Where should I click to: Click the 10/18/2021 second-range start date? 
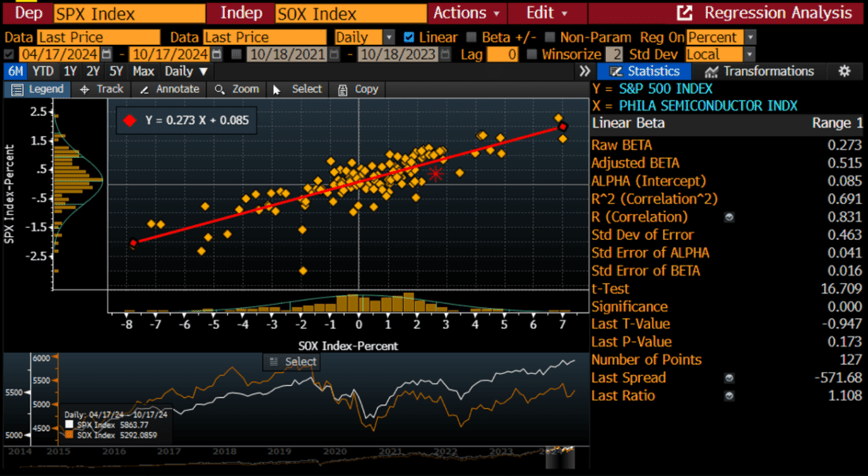(286, 54)
